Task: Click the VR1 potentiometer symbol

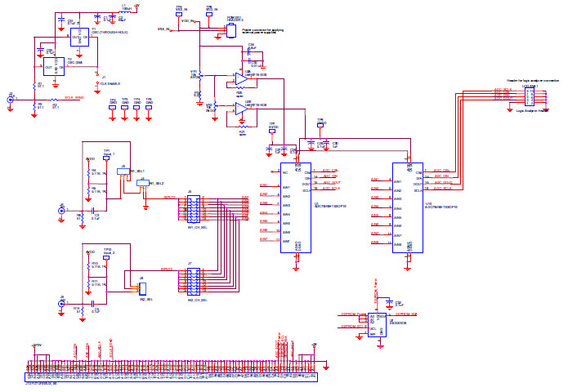Action: click(x=200, y=76)
